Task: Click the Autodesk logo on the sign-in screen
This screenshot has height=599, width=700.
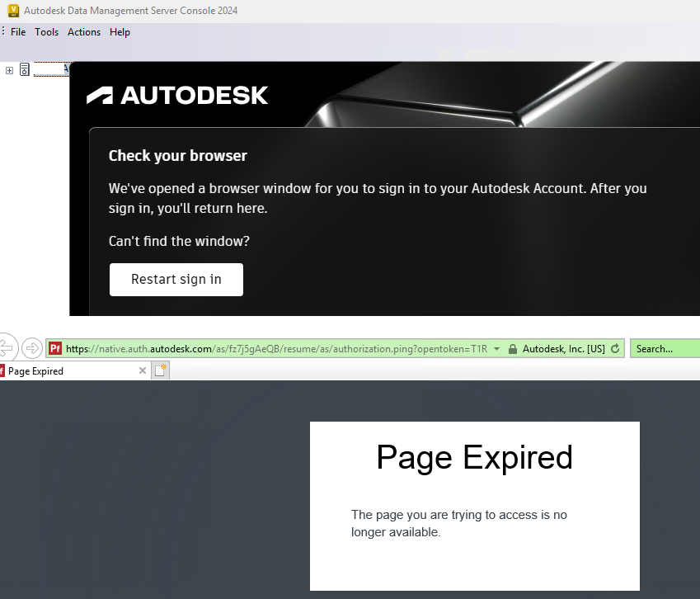Action: (177, 95)
